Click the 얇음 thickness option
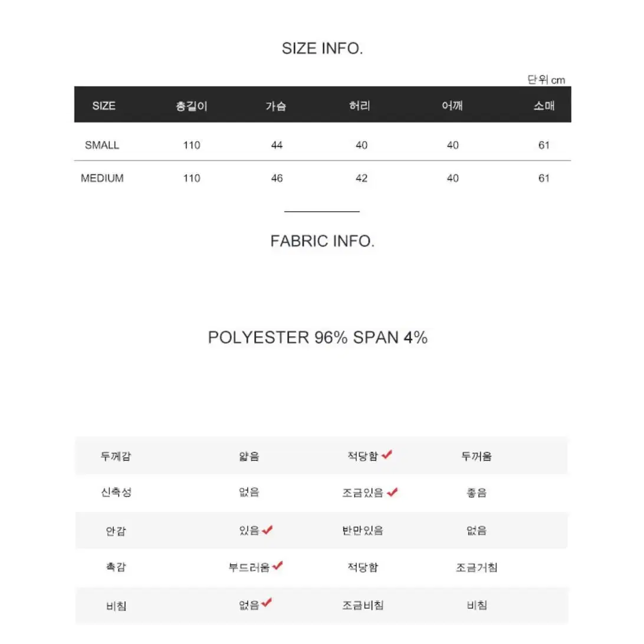The height and width of the screenshot is (644, 644). click(249, 456)
